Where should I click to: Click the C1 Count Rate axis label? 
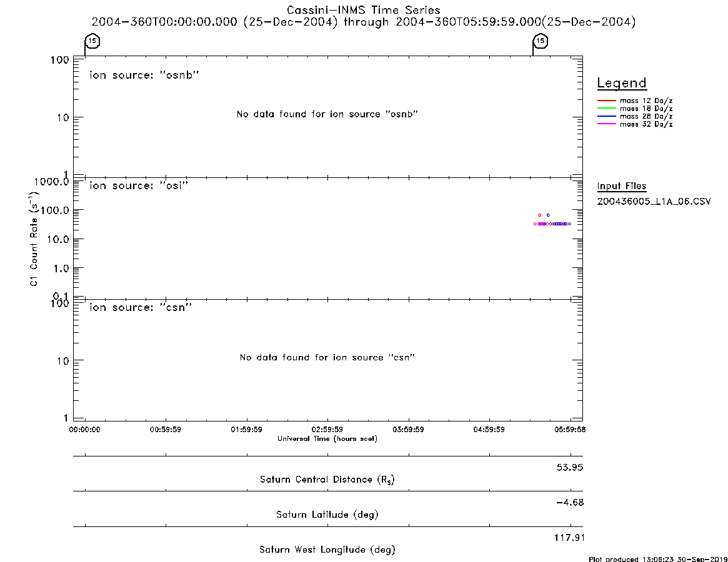tap(33, 239)
